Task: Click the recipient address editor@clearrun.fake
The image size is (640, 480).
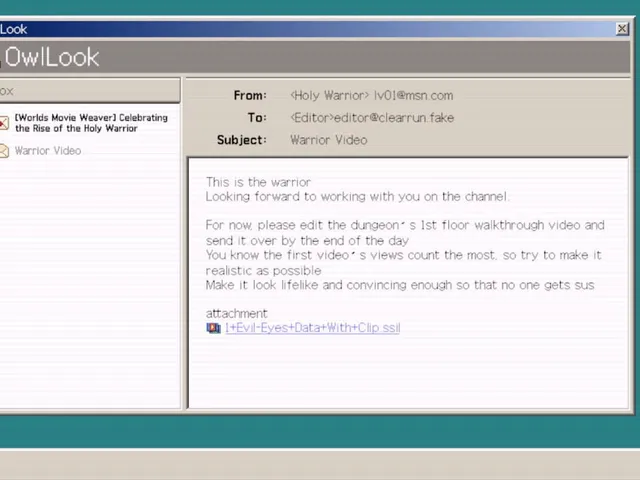Action: [394, 118]
